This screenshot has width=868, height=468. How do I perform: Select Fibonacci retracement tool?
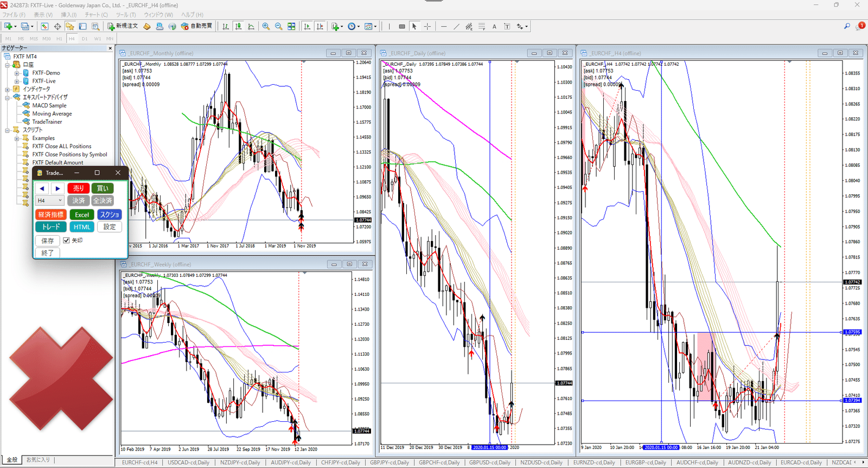[x=482, y=26]
